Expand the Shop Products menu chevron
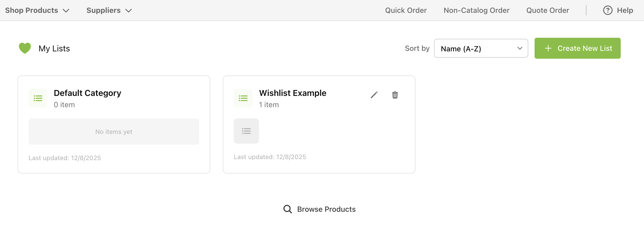This screenshot has height=228, width=644. tap(66, 11)
